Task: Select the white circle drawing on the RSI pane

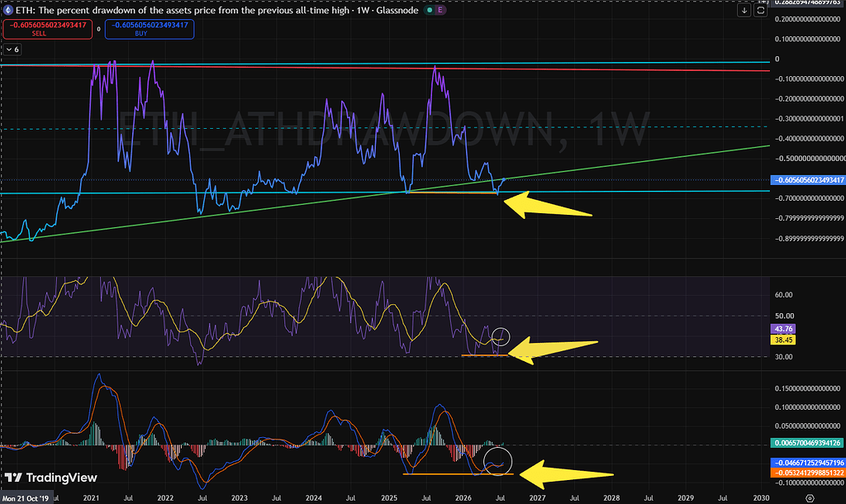Action: (501, 337)
